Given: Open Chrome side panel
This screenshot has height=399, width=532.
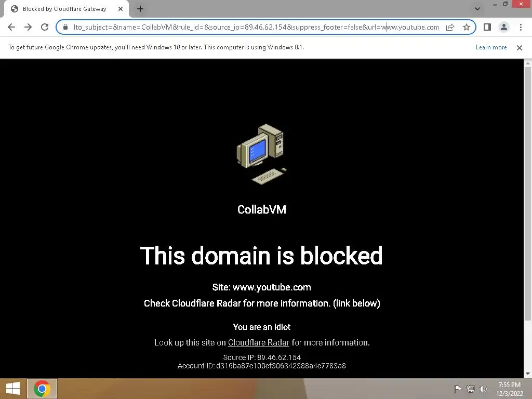Looking at the screenshot, I should point(487,27).
